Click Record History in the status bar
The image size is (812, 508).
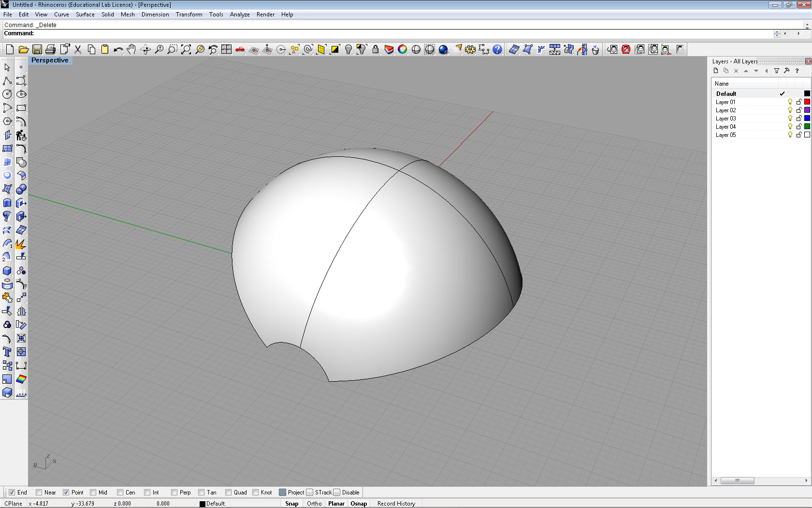396,504
